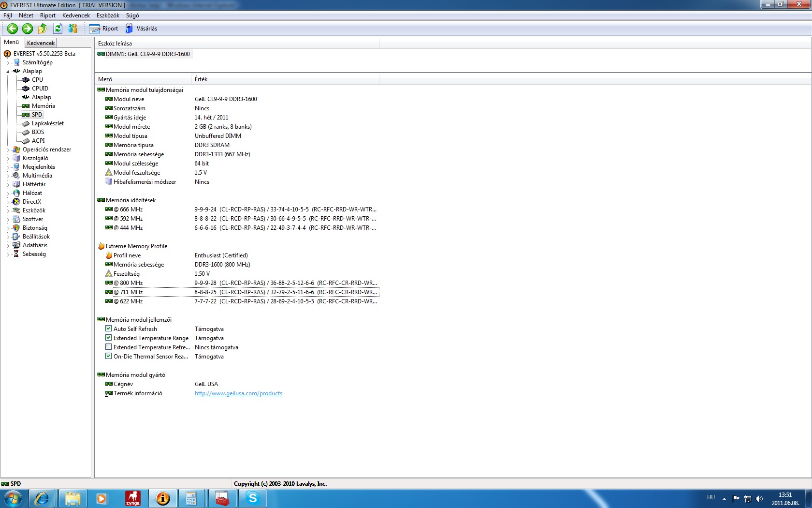The height and width of the screenshot is (508, 812).
Task: Select the EVEREST v5.50.2253 Beta root node
Action: click(44, 54)
